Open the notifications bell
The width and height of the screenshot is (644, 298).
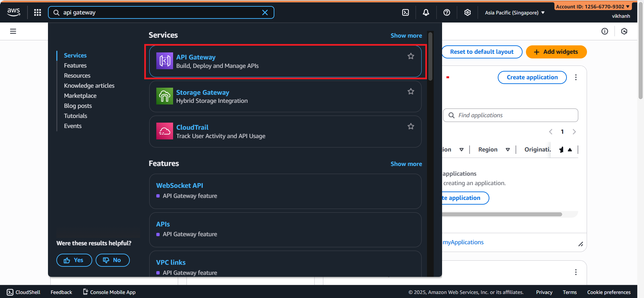426,12
